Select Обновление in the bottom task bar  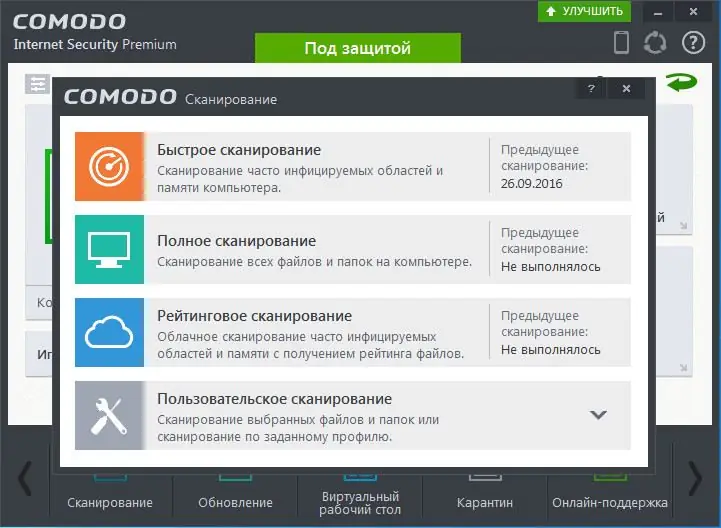click(235, 502)
